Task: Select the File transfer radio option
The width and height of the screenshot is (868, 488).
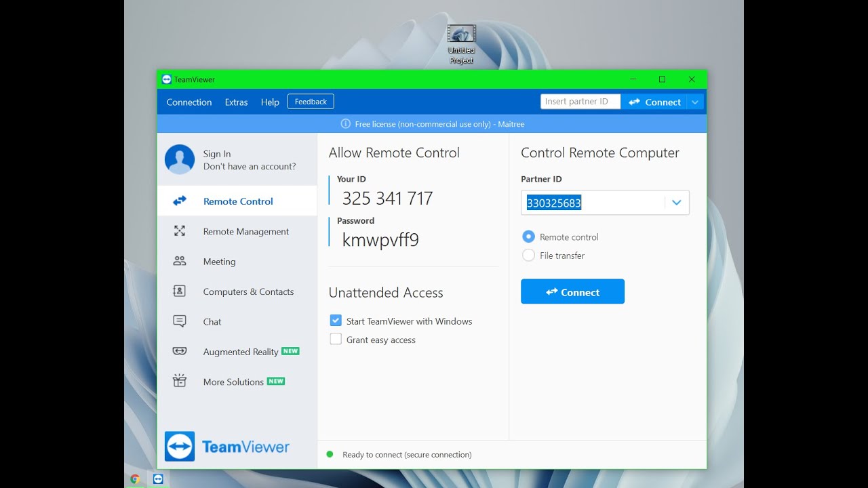Action: (x=528, y=256)
